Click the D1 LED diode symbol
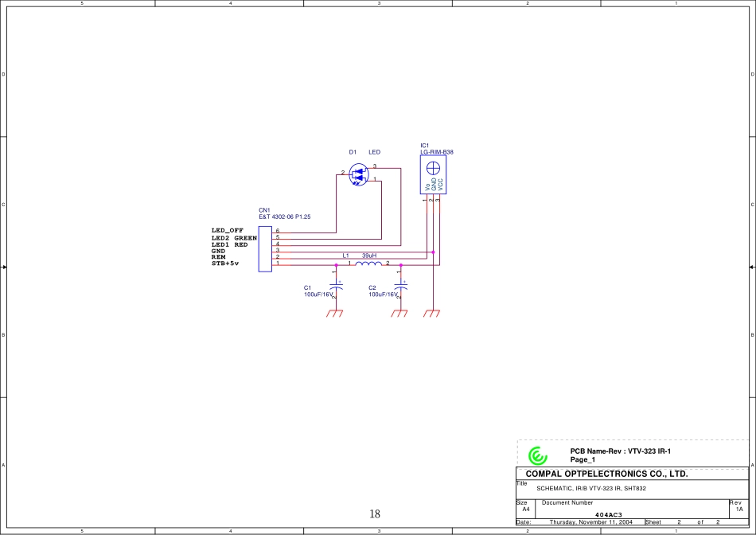Viewport: 756px width, 535px height. tap(360, 174)
